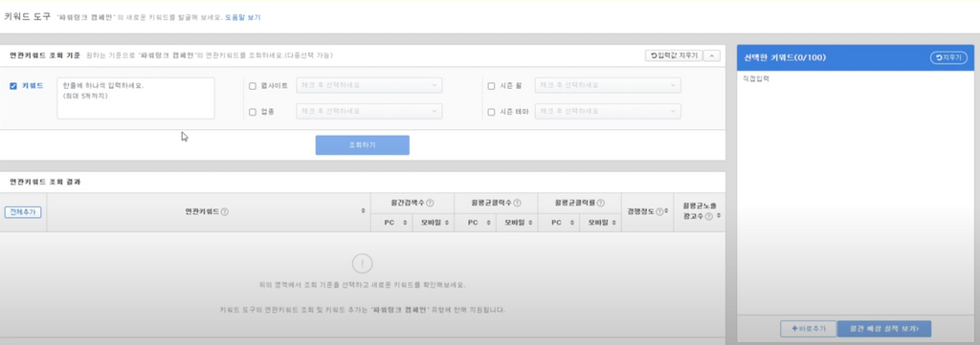Open the 업종 selection dropdown
Image resolution: width=980 pixels, height=345 pixels.
tap(368, 111)
